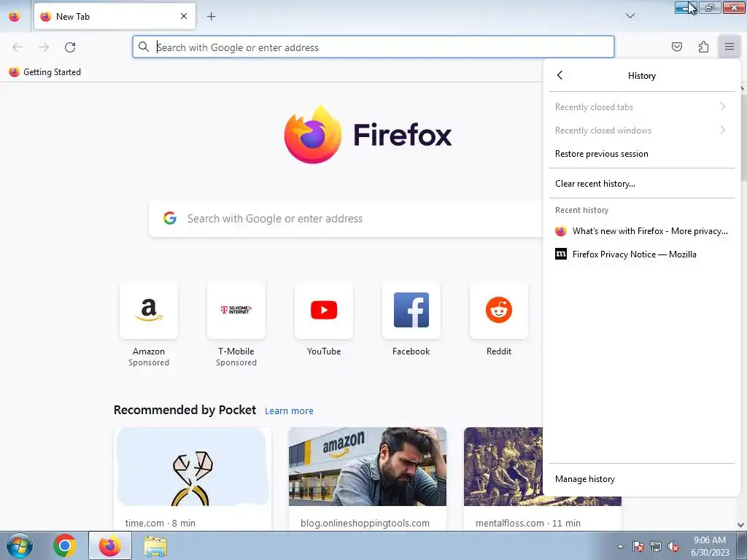Close the New Tab tab
The image size is (747, 560).
[184, 16]
